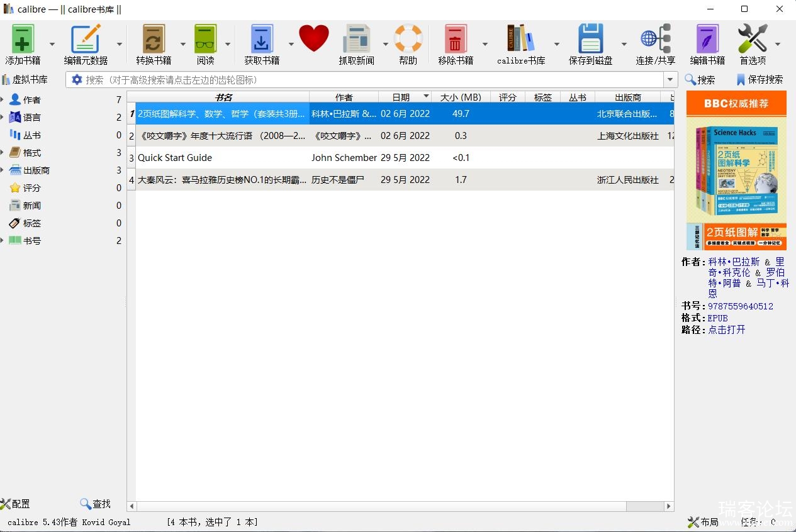Click the search gear advanced-search icon
Screen dimensions: 796x532
(77, 80)
